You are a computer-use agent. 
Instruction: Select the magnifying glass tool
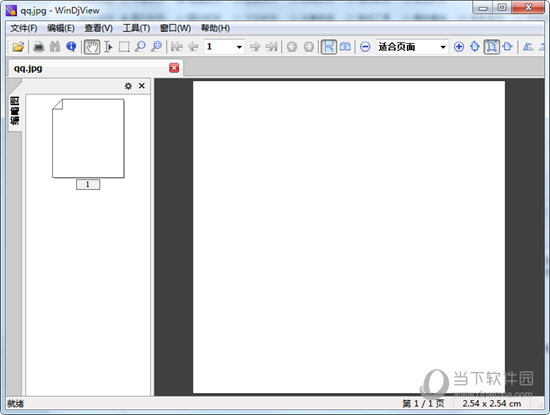point(140,47)
